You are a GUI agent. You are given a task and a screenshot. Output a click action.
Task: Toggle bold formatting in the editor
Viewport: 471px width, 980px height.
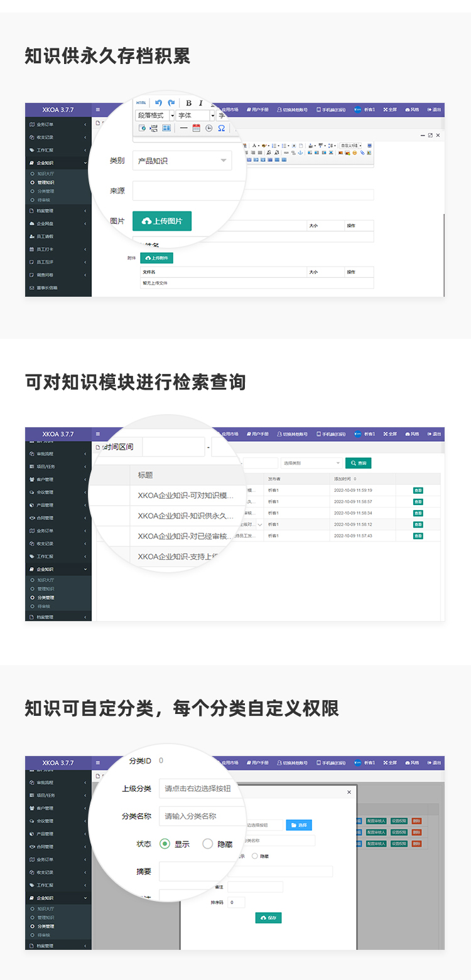188,103
